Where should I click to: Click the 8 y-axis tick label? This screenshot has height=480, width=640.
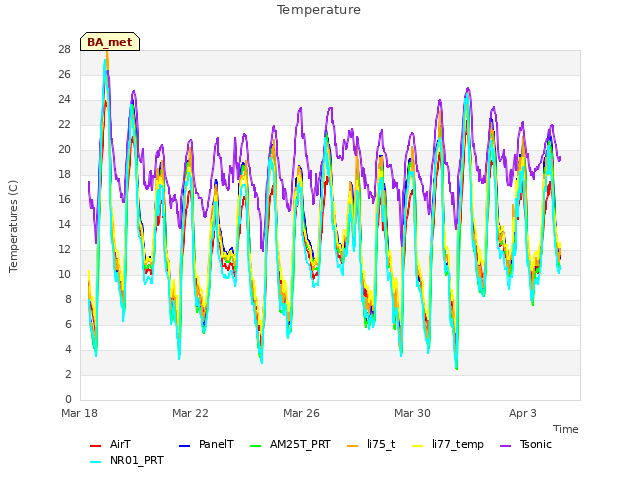(68, 299)
